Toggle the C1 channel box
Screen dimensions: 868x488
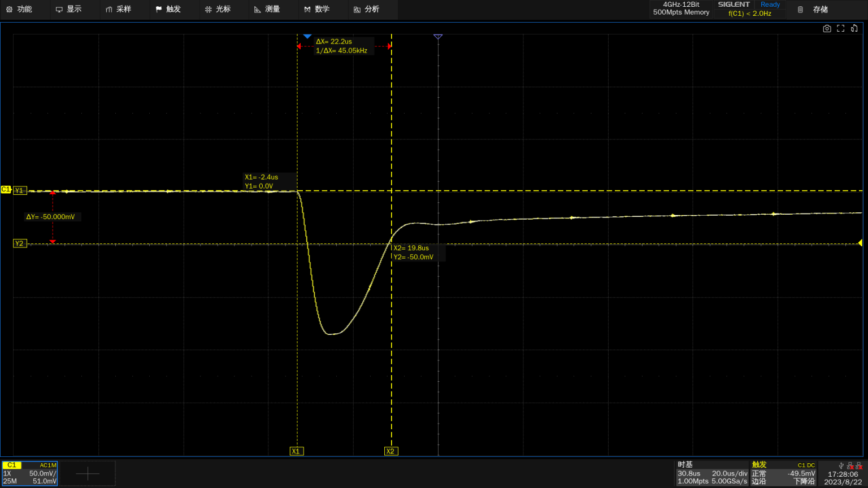pyautogui.click(x=29, y=473)
